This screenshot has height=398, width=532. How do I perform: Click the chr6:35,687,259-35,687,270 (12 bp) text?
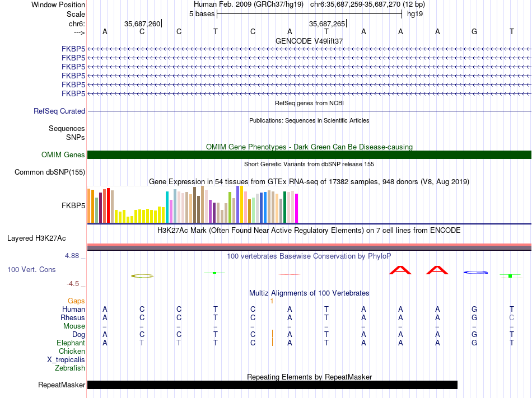click(367, 4)
